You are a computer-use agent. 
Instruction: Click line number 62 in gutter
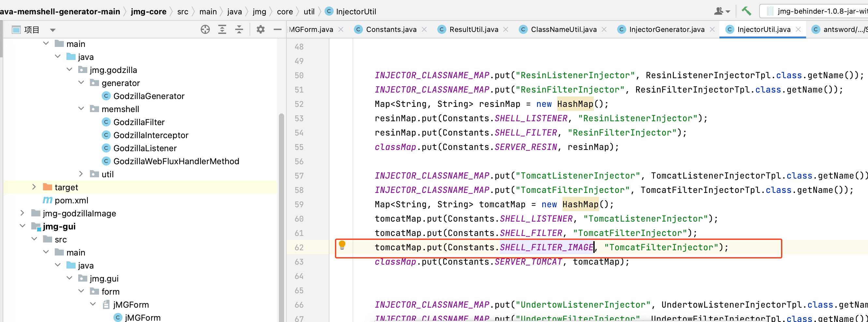click(299, 247)
